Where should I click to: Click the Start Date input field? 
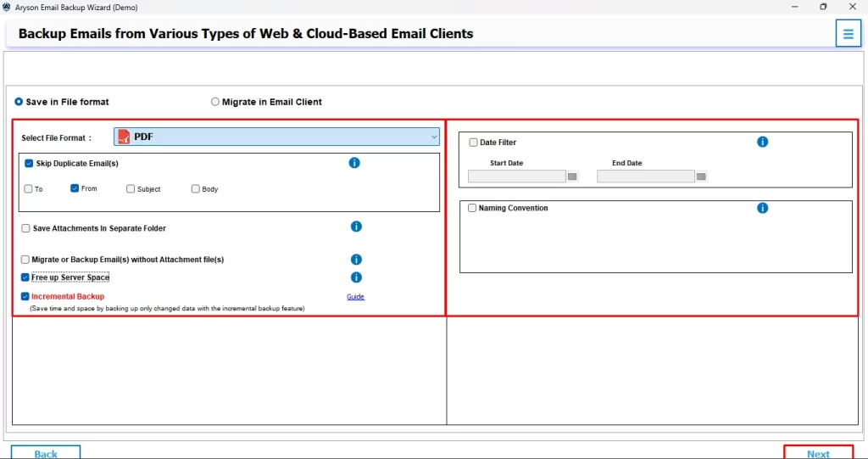click(x=517, y=176)
